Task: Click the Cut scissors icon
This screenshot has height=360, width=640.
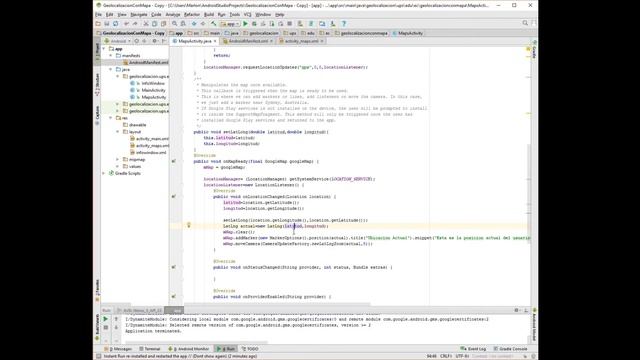Action: click(146, 24)
